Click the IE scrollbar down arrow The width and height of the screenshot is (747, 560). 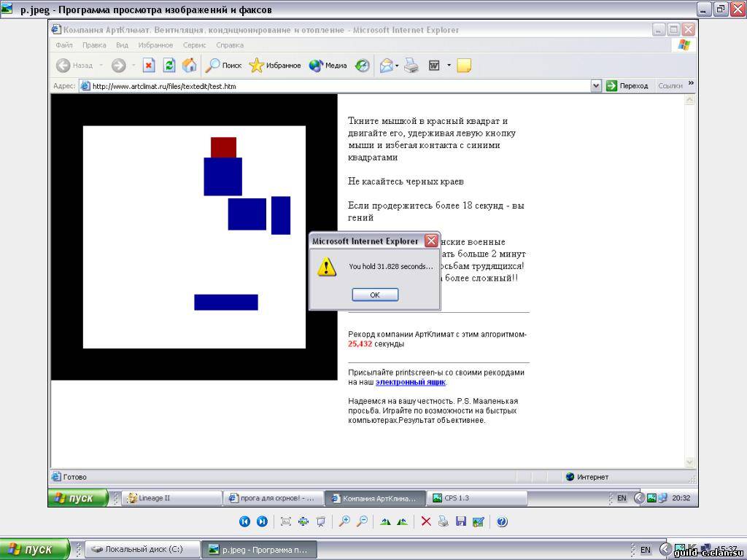click(x=689, y=462)
